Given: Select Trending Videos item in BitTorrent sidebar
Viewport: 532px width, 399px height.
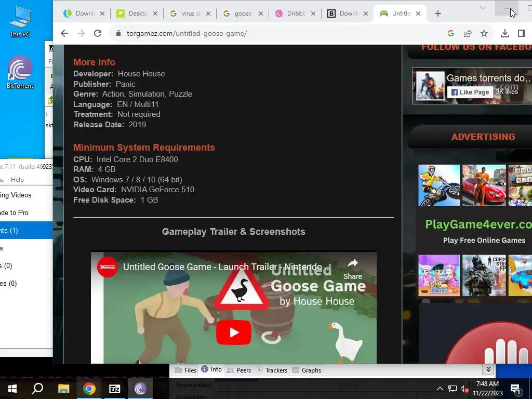Looking at the screenshot, I should (26, 195).
